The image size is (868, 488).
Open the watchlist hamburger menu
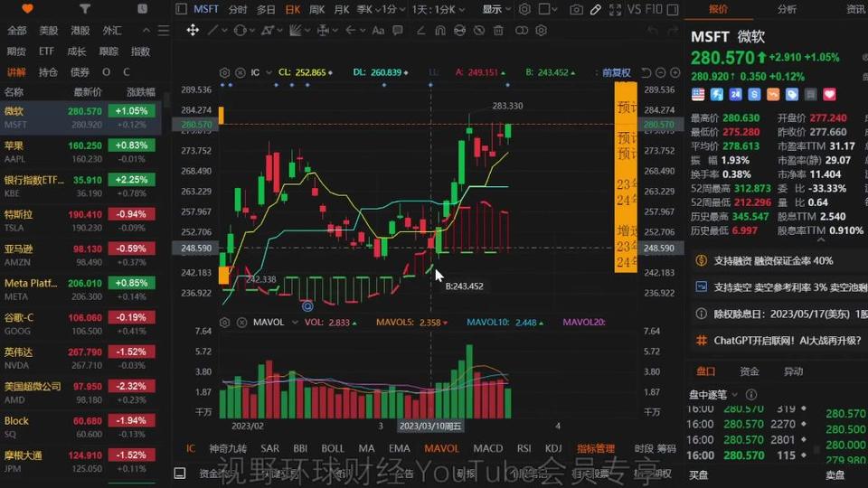tap(164, 31)
